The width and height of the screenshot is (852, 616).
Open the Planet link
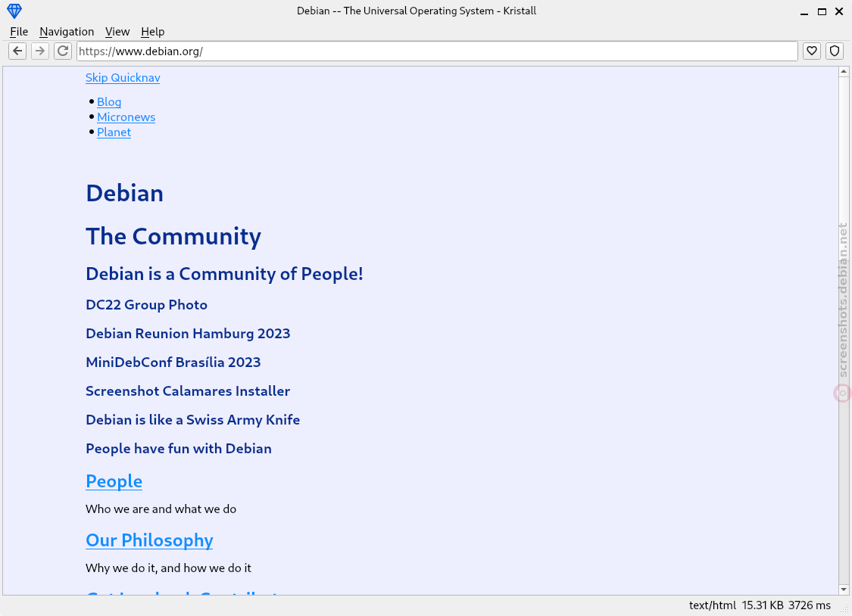[x=114, y=132]
